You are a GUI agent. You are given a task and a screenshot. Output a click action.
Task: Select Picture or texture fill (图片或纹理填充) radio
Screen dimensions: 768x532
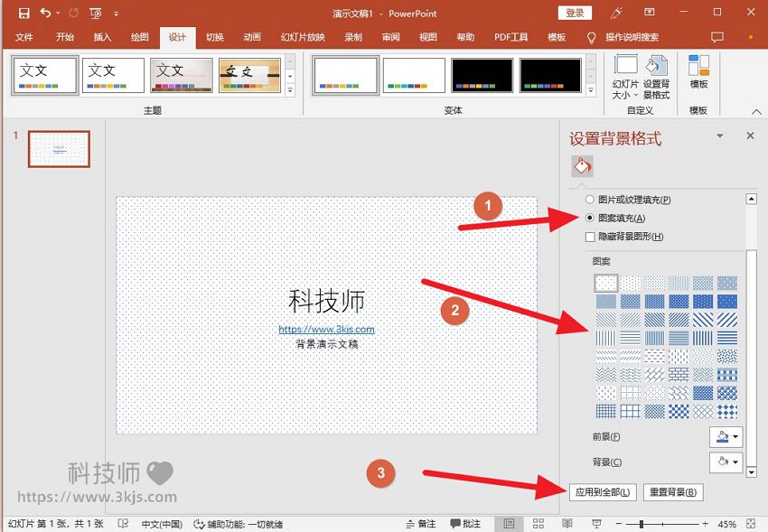tap(590, 200)
